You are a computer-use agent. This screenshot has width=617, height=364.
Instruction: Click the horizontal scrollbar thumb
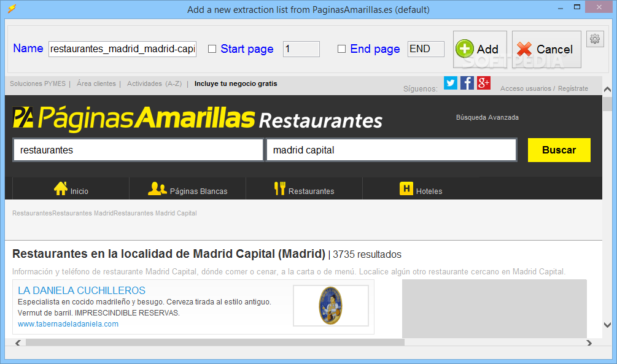click(215, 343)
